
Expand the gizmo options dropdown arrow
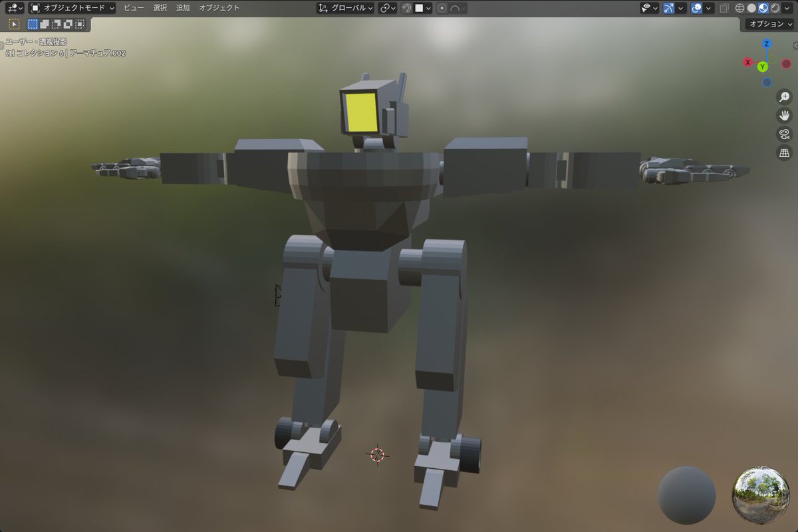pyautogui.click(x=682, y=8)
